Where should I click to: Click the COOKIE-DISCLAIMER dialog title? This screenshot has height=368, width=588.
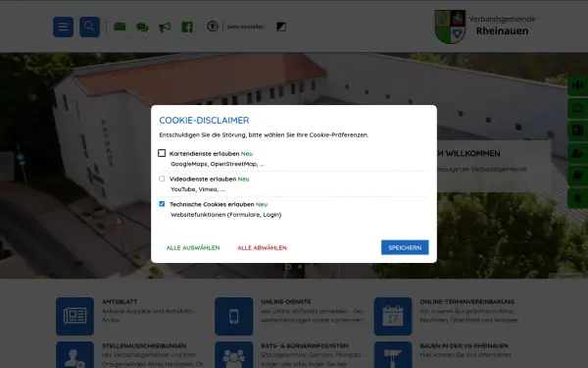point(204,120)
